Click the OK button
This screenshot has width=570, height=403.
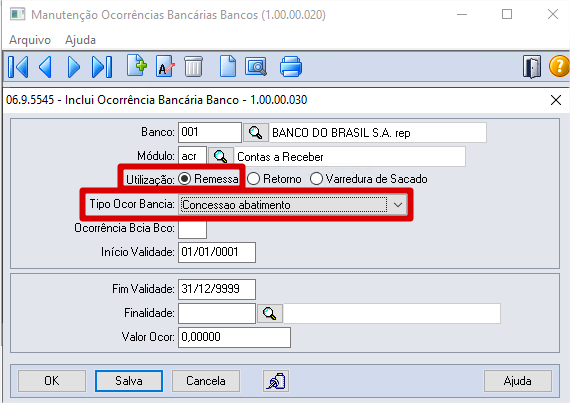pos(52,381)
